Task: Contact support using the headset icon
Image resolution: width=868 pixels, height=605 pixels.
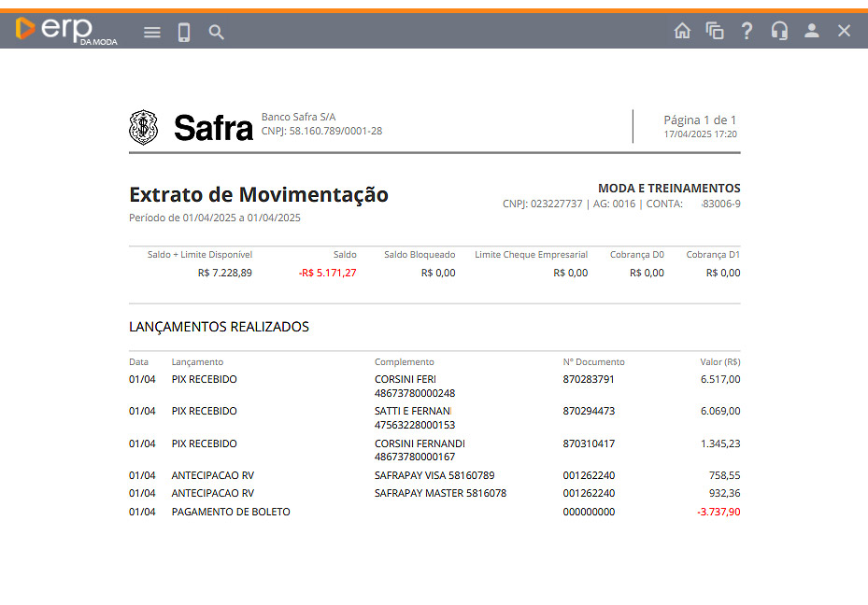Action: (779, 31)
